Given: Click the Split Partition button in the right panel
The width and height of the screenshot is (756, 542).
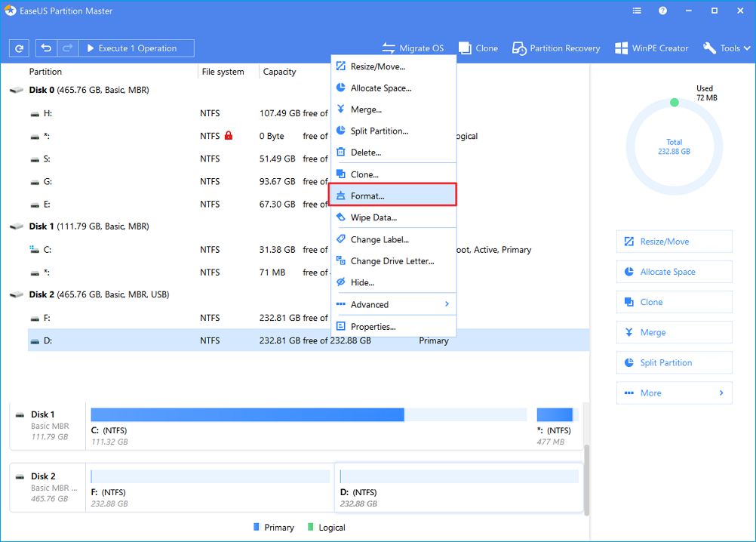Looking at the screenshot, I should point(674,362).
